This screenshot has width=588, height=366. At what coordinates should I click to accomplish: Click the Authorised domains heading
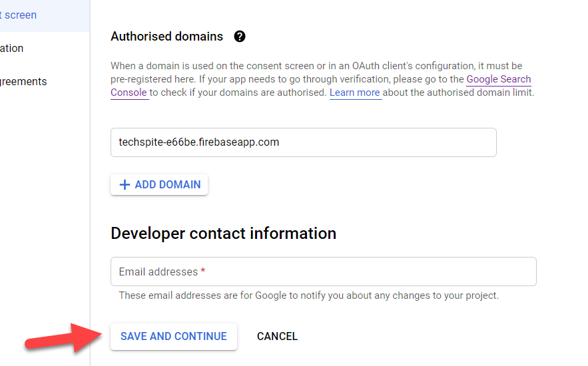(166, 37)
